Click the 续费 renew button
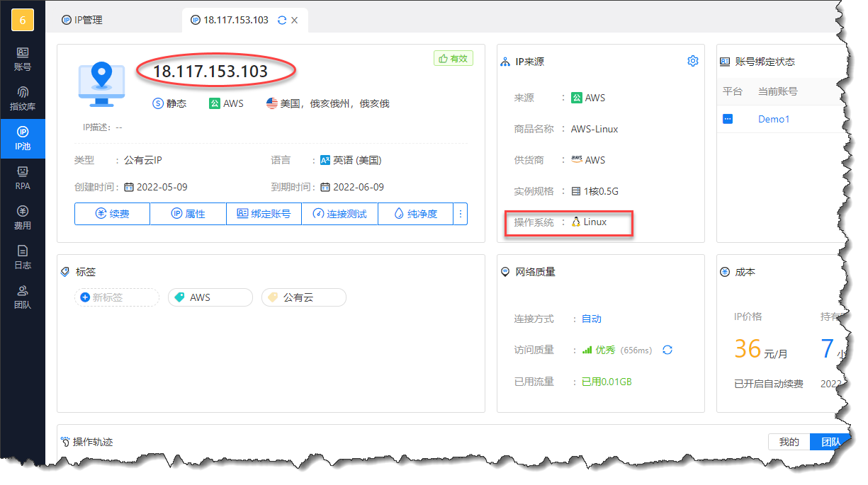868x485 pixels. tap(112, 214)
